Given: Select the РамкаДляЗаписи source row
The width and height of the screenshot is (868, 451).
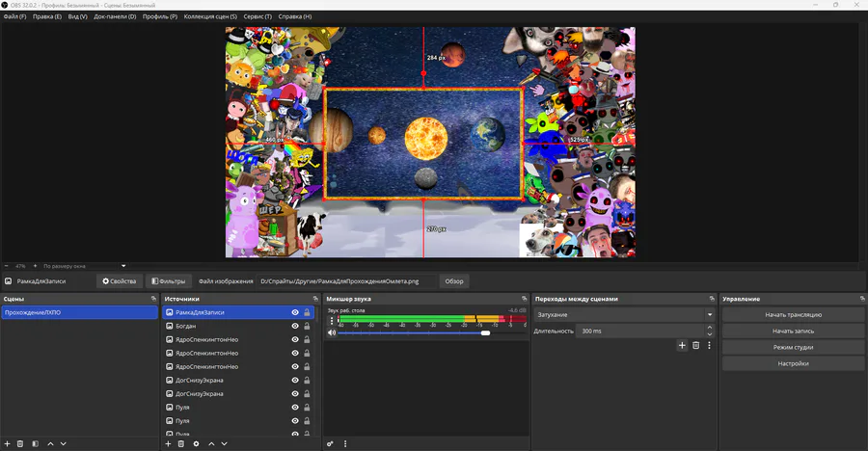Looking at the screenshot, I should click(238, 312).
